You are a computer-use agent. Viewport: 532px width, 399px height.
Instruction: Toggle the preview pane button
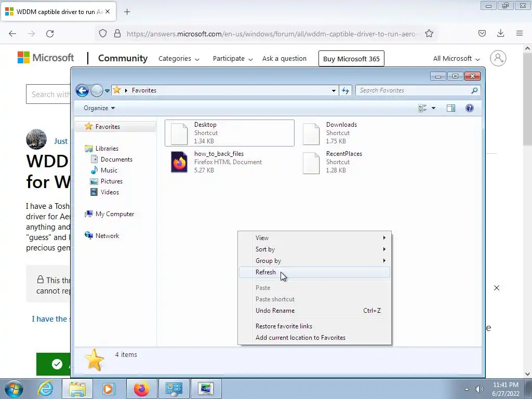[451, 108]
